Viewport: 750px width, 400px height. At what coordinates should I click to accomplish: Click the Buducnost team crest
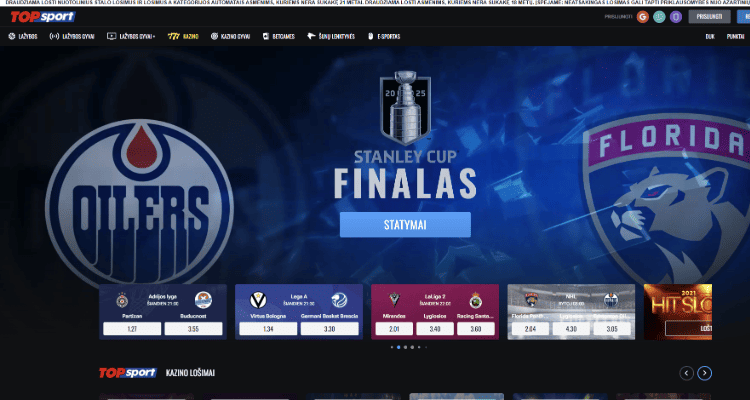coord(203,300)
